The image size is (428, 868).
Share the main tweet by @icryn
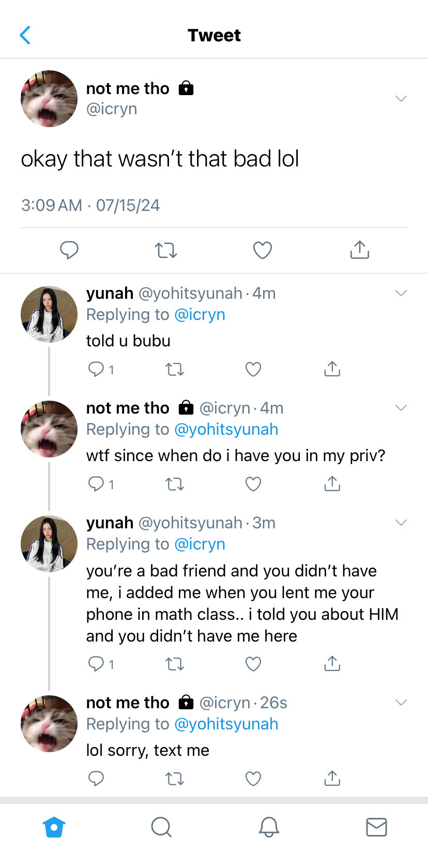[x=360, y=250]
